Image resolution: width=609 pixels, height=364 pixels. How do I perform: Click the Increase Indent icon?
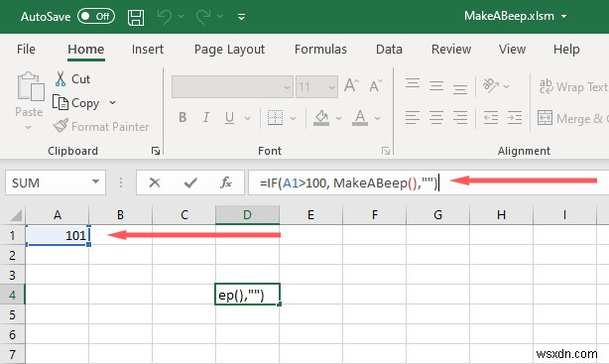[x=514, y=118]
